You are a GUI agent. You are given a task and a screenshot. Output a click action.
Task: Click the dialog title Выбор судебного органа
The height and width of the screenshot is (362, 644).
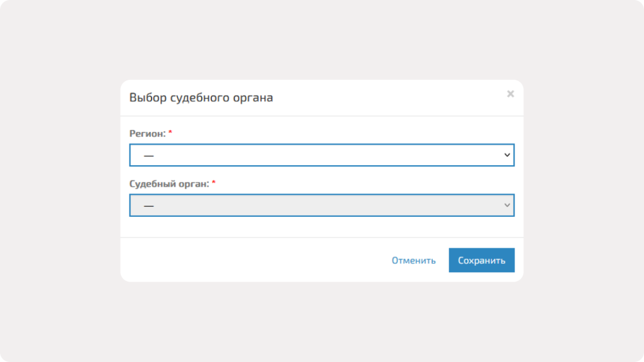pos(201,98)
